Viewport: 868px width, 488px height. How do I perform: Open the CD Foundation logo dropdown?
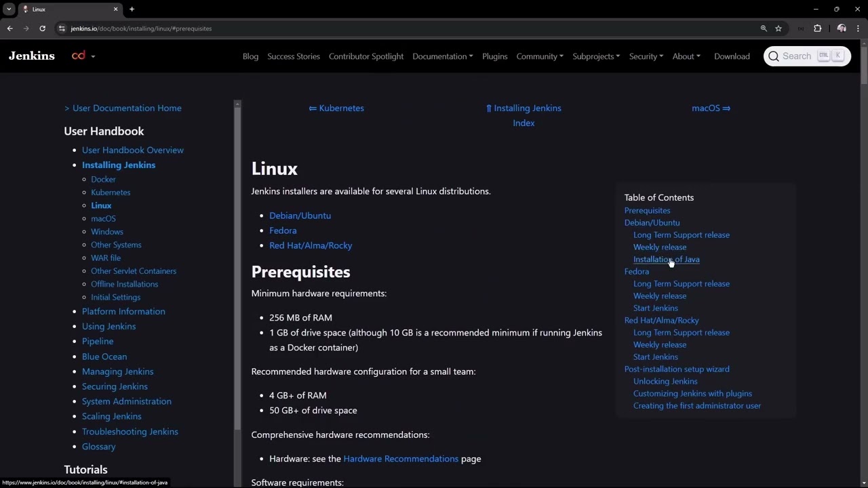point(83,56)
